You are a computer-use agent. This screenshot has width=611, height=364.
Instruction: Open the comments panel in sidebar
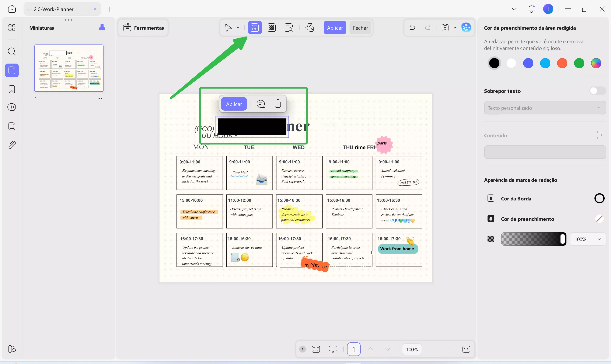click(x=12, y=107)
